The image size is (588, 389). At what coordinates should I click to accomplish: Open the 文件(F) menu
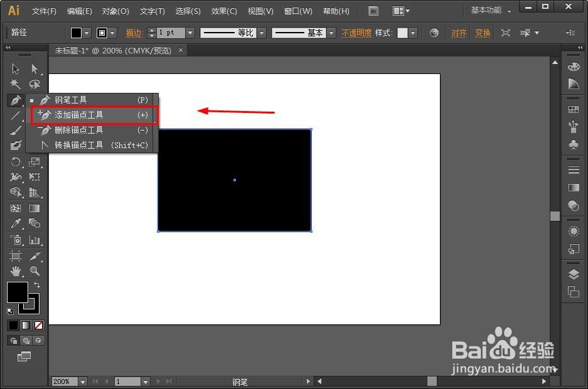point(44,11)
